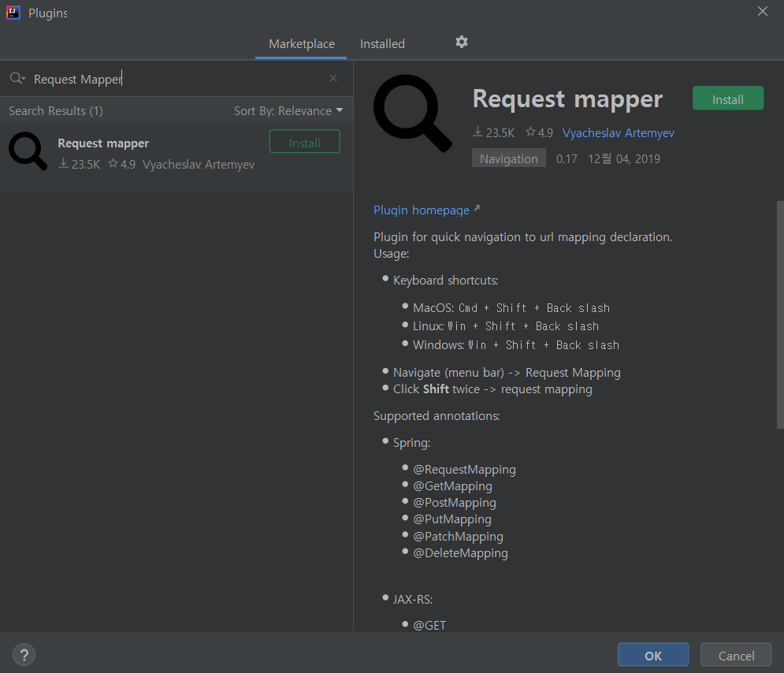Focus the plugin search input field
Image resolution: width=784 pixels, height=673 pixels.
[x=177, y=79]
